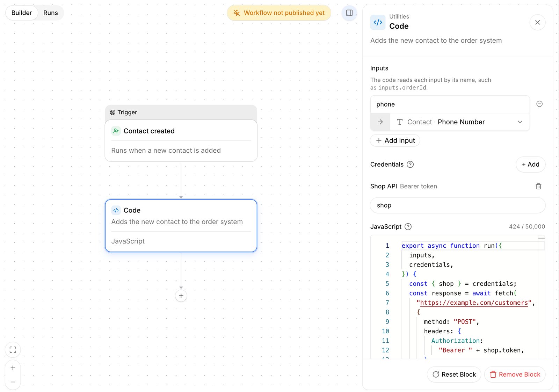Screen dimensions: 559x392
Task: Click the 'Workflow not published yet' badge
Action: click(x=279, y=13)
